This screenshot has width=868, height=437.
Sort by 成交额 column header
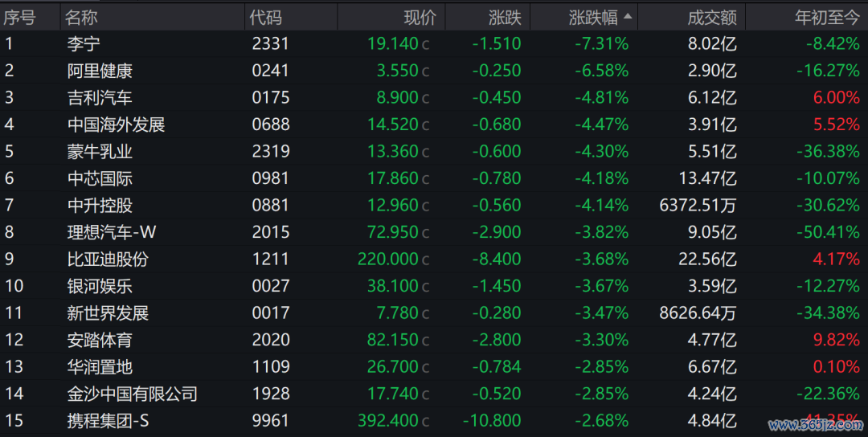click(712, 18)
